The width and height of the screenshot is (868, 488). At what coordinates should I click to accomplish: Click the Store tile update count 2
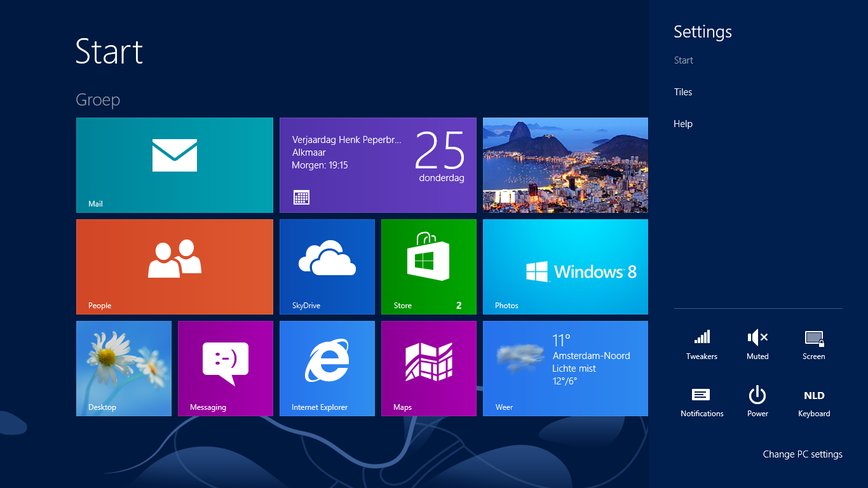coord(459,306)
